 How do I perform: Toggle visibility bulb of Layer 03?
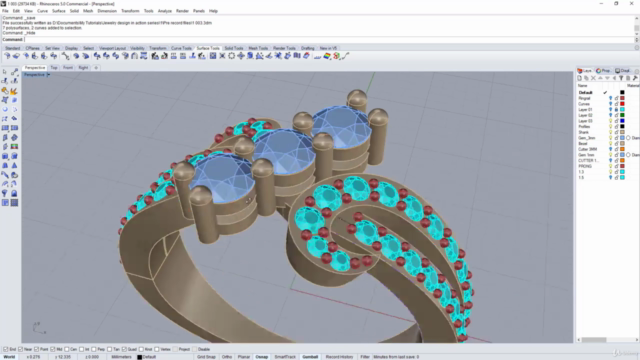click(x=611, y=121)
